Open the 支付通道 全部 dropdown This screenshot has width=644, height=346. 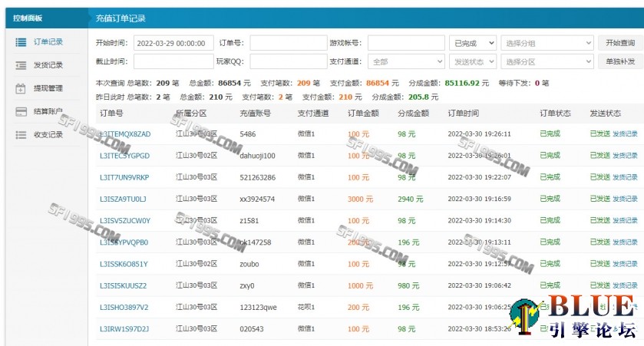406,61
